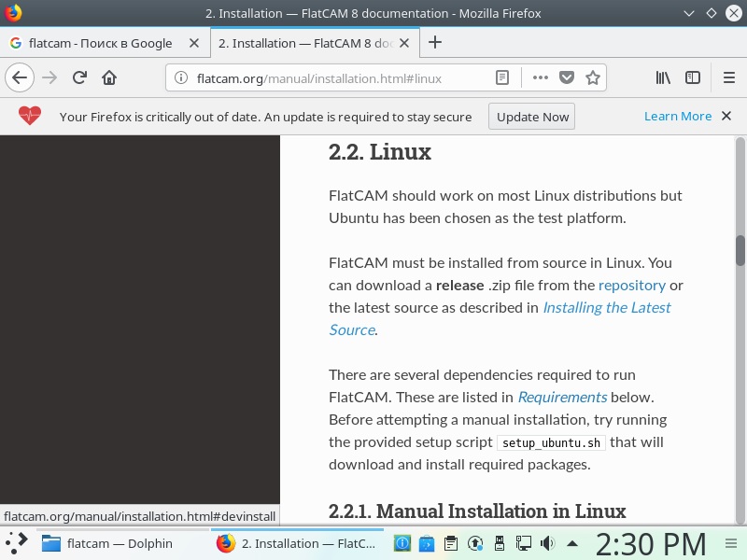The height and width of the screenshot is (560, 747).
Task: Select the Installation FlatCAM 8 documentation tab
Action: click(x=315, y=43)
